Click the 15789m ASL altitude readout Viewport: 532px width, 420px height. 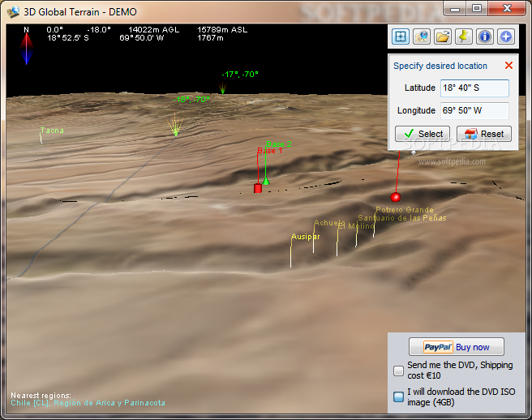[222, 30]
